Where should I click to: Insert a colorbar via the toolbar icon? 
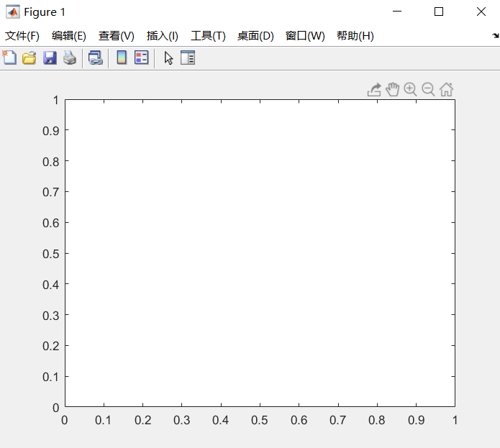tap(122, 58)
